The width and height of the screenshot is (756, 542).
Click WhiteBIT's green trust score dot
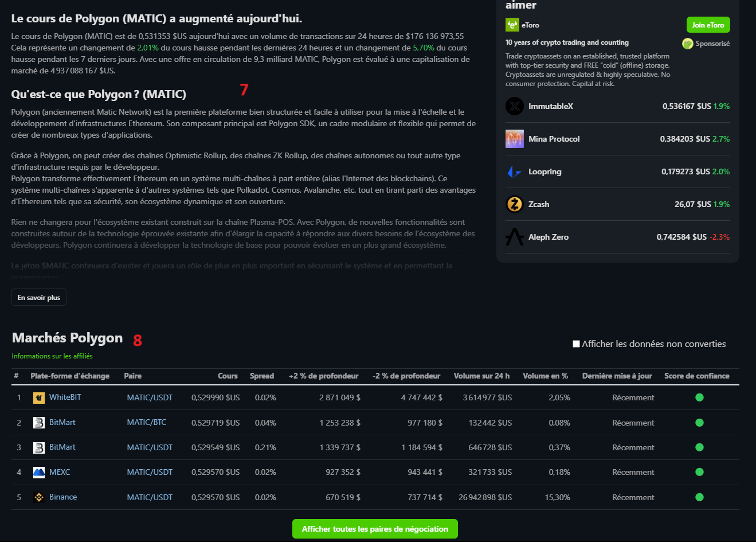pos(699,397)
